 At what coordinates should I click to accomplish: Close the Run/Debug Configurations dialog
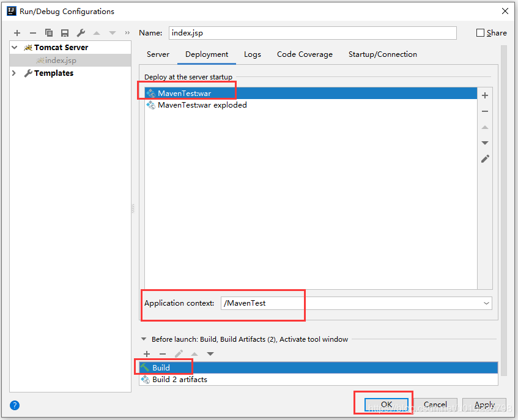click(x=505, y=11)
